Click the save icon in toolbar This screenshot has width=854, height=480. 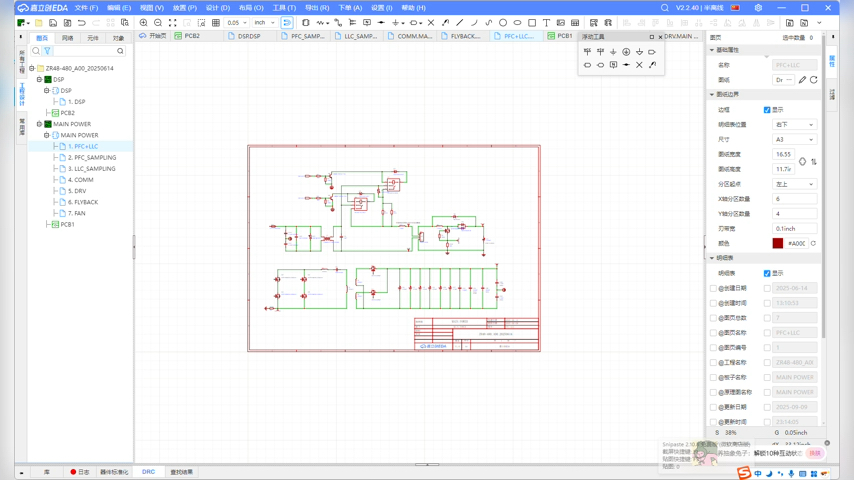[53, 23]
